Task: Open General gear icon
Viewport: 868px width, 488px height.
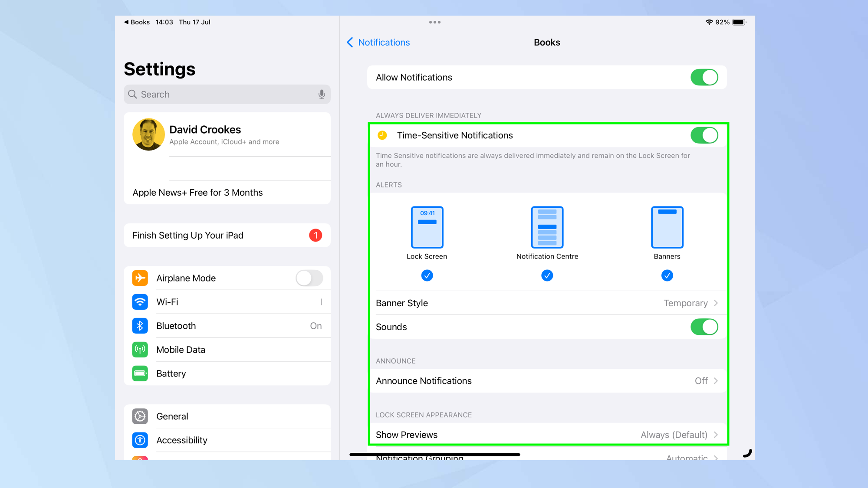Action: [140, 416]
